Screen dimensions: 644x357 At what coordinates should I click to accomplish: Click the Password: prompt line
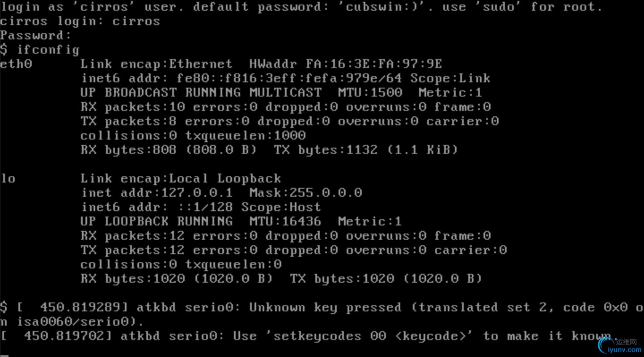pos(36,35)
